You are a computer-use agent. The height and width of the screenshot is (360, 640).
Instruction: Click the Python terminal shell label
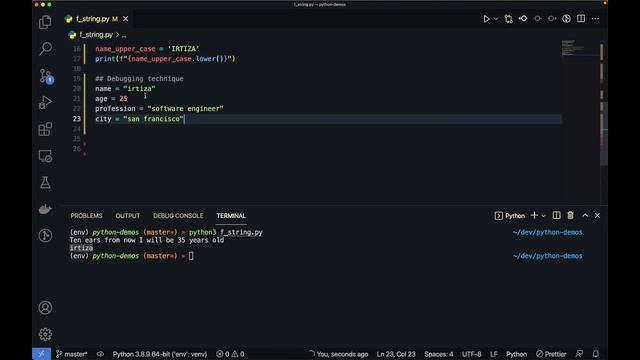coord(510,216)
